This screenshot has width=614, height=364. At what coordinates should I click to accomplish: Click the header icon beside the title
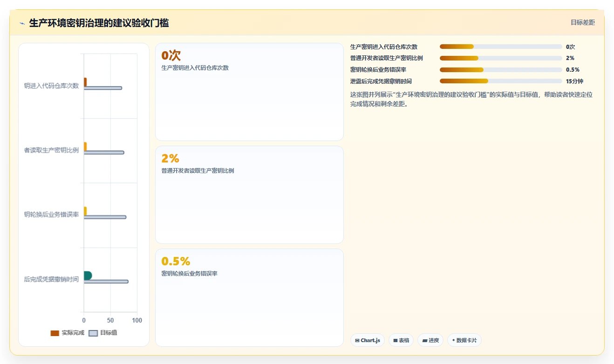click(22, 23)
